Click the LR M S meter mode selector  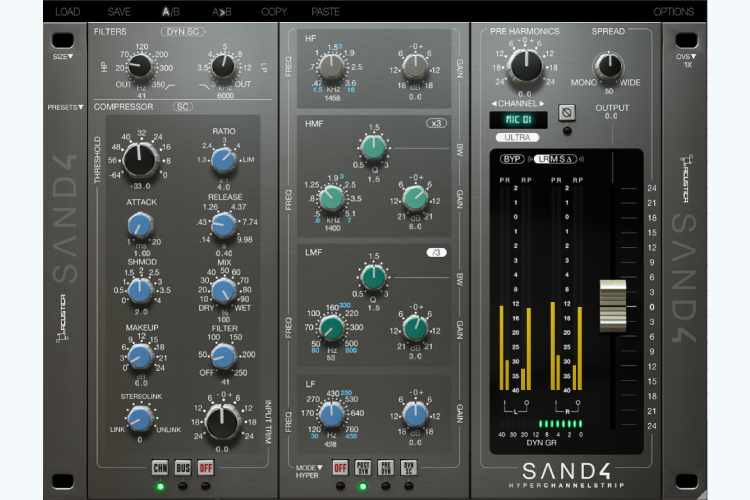coord(555,159)
